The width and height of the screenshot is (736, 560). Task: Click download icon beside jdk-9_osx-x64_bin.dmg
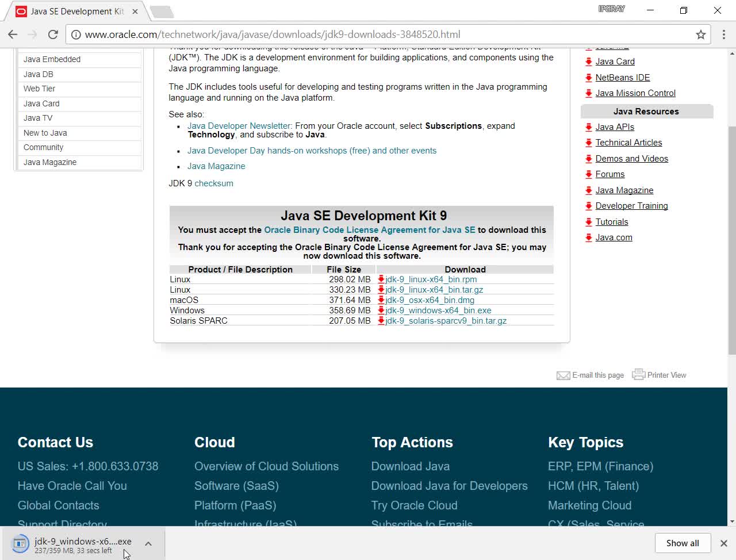(381, 300)
